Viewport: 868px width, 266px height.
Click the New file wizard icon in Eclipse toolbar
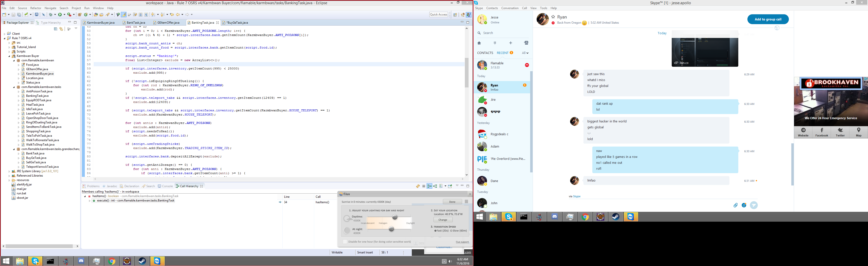(4, 15)
